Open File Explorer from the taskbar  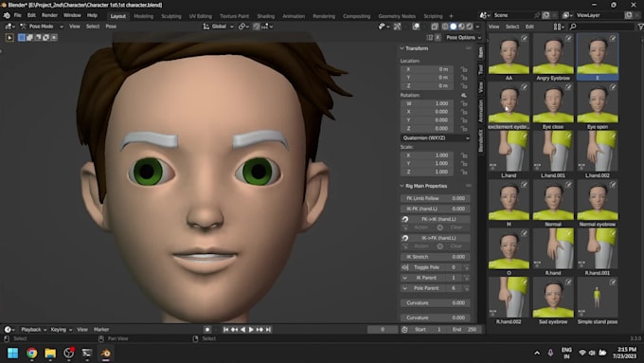click(x=50, y=354)
